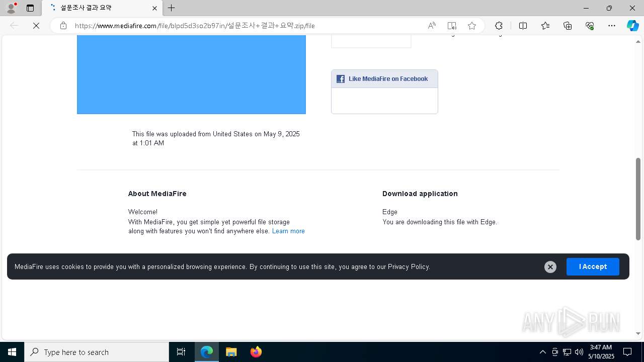The image size is (644, 362).
Task: Open Immersive Reader icon
Action: point(452,26)
